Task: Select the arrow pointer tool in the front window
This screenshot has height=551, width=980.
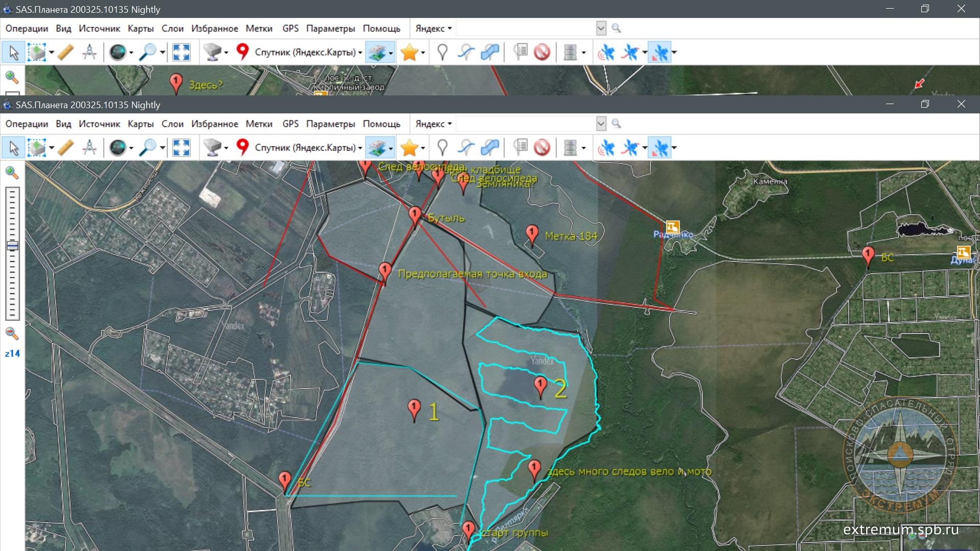Action: coord(13,148)
